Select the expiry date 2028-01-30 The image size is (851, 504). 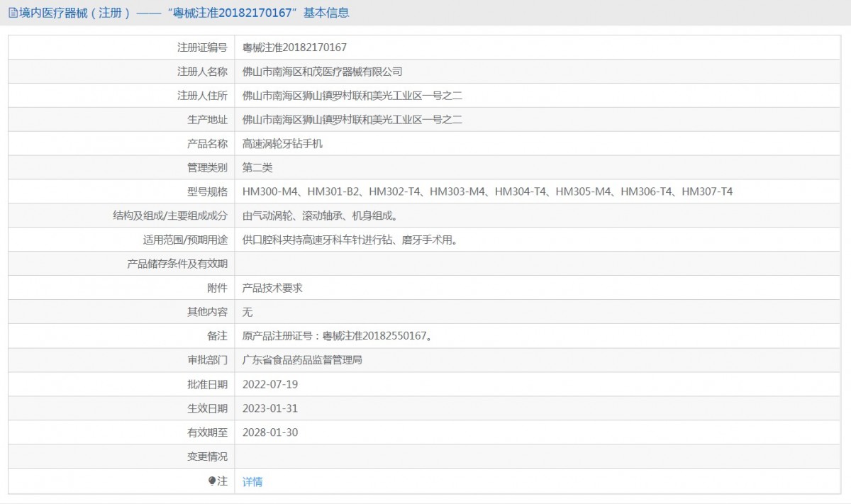(270, 433)
